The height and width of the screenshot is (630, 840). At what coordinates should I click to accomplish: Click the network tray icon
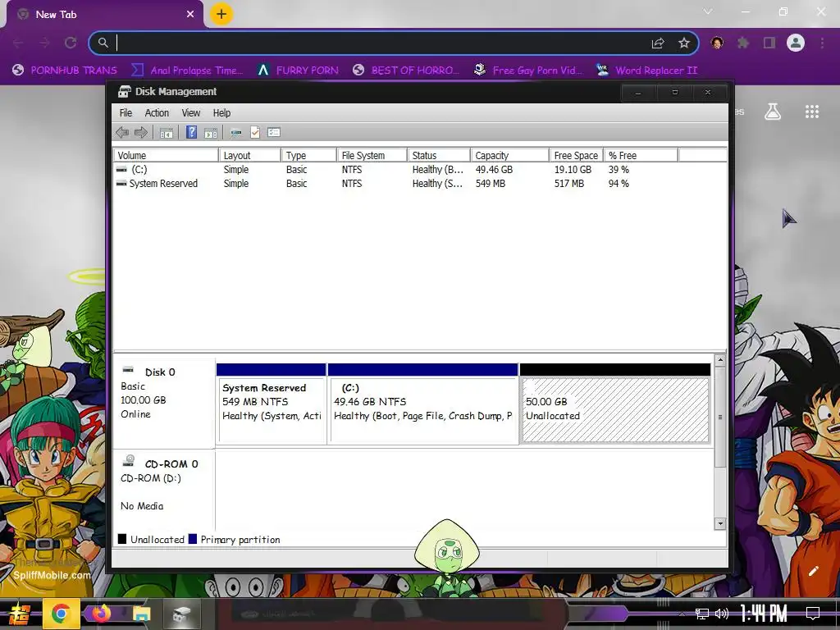tap(702, 614)
